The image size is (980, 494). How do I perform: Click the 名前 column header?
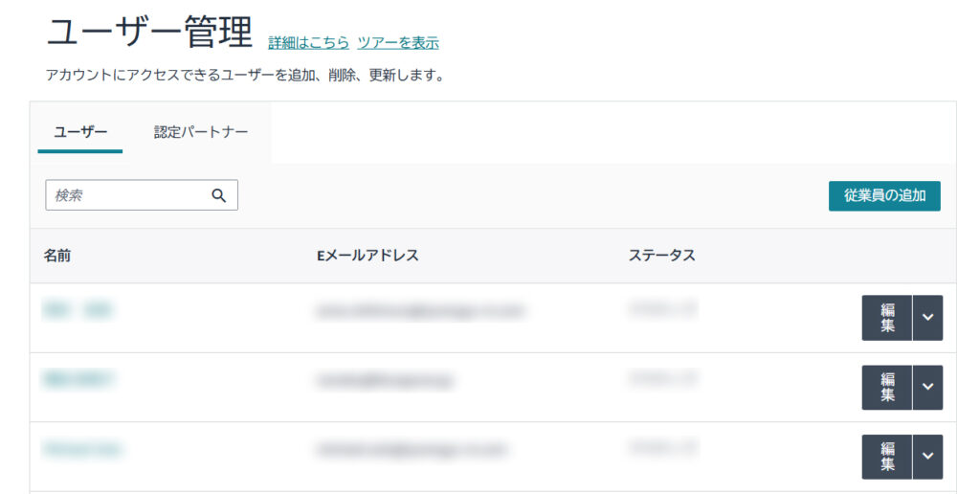pyautogui.click(x=57, y=256)
